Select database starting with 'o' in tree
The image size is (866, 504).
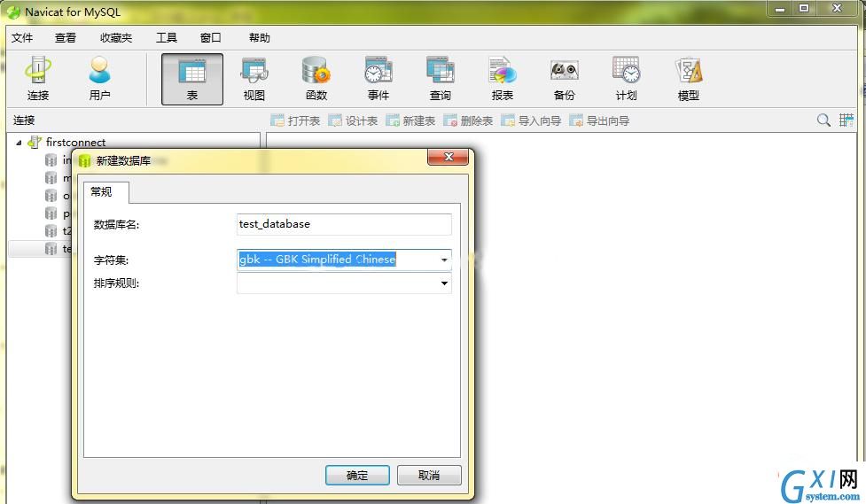(59, 196)
